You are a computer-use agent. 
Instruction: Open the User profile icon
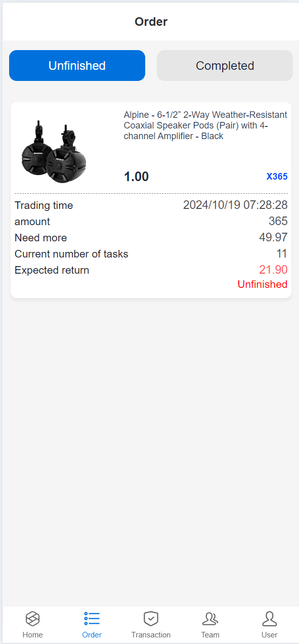pyautogui.click(x=269, y=618)
